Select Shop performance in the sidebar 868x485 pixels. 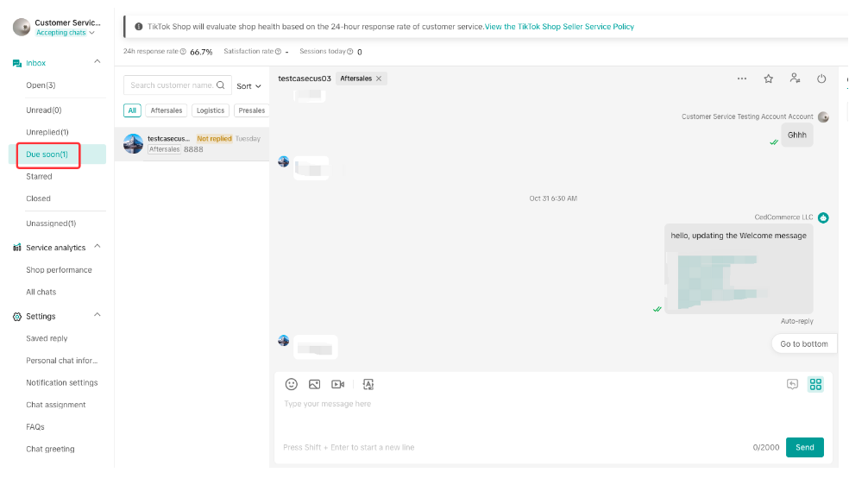[59, 270]
